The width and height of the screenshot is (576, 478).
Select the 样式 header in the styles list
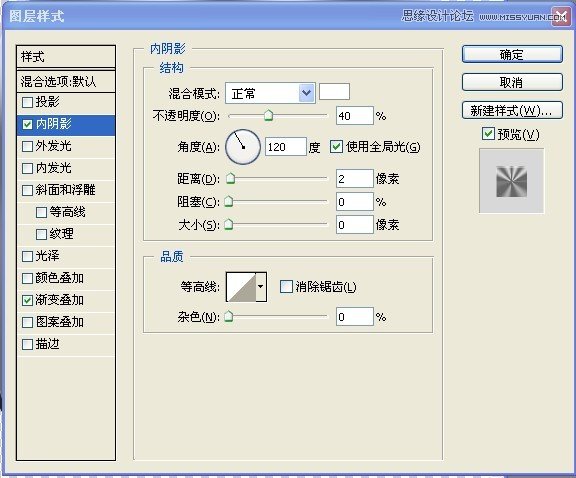pyautogui.click(x=66, y=57)
